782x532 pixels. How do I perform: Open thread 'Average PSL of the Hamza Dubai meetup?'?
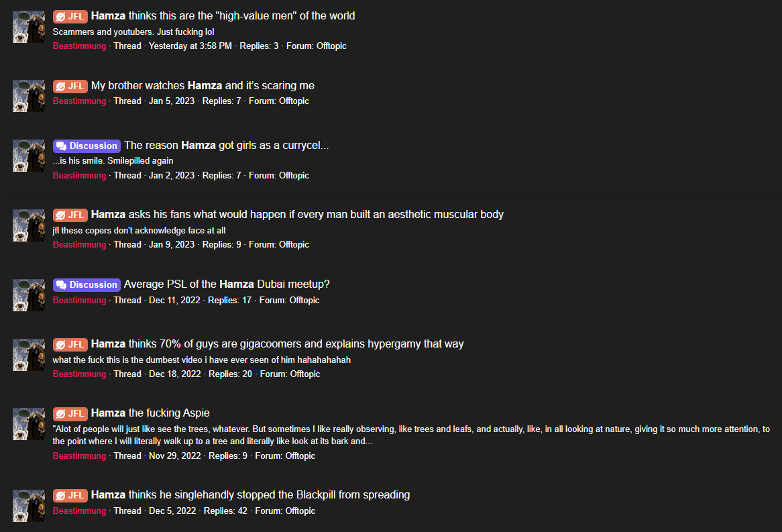[x=227, y=284]
